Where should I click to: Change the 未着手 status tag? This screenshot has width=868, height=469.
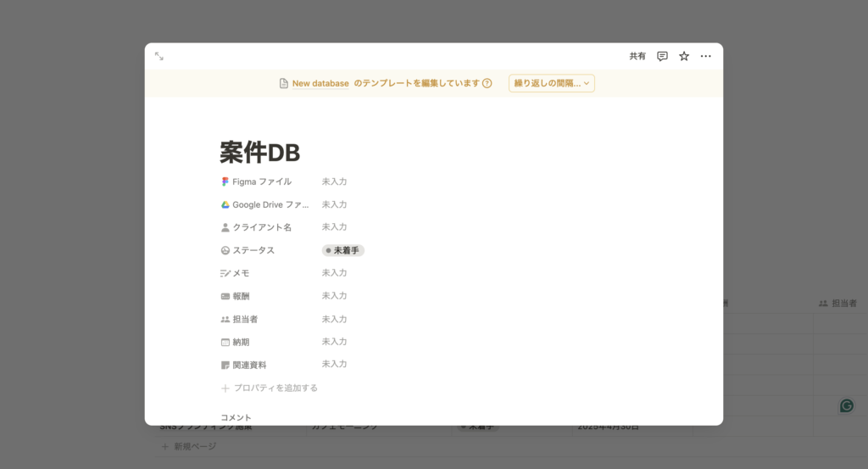(x=343, y=250)
